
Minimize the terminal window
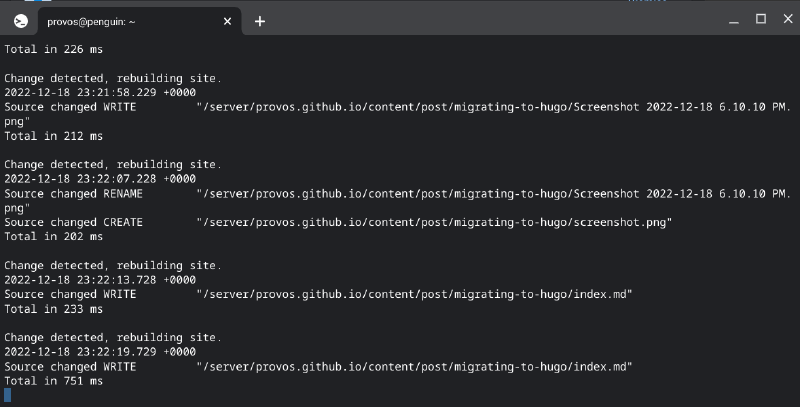[734, 21]
